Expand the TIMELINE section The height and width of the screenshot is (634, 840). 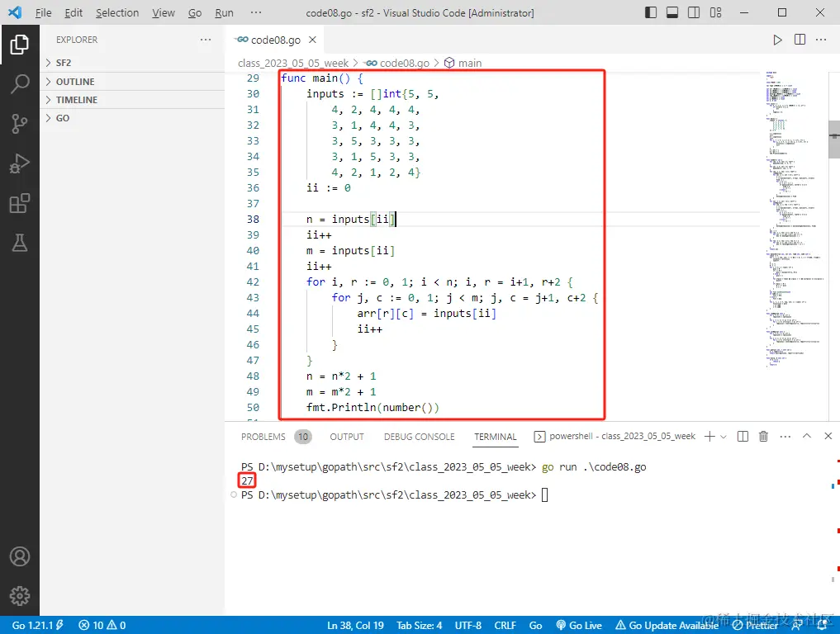(132, 100)
